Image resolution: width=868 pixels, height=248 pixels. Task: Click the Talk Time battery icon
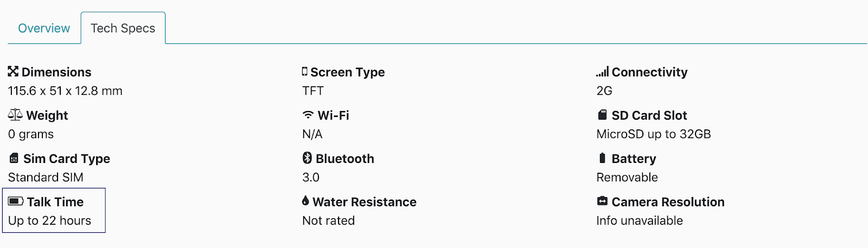16,201
